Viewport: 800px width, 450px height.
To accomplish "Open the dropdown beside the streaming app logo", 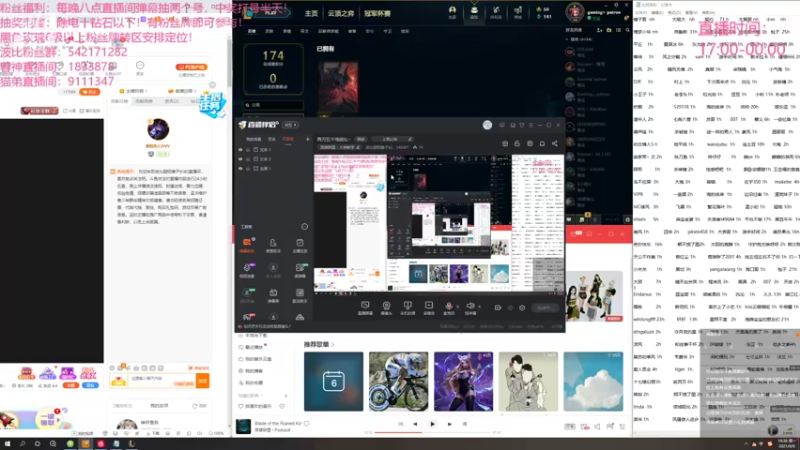I will (x=291, y=125).
